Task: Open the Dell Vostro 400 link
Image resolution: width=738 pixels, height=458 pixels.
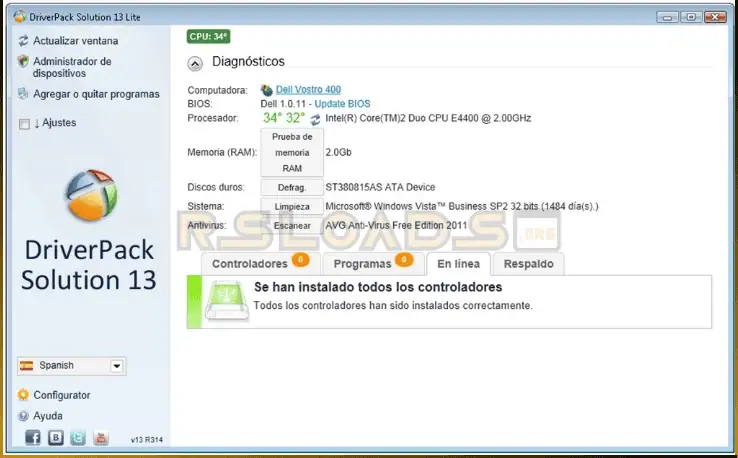Action: (308, 89)
